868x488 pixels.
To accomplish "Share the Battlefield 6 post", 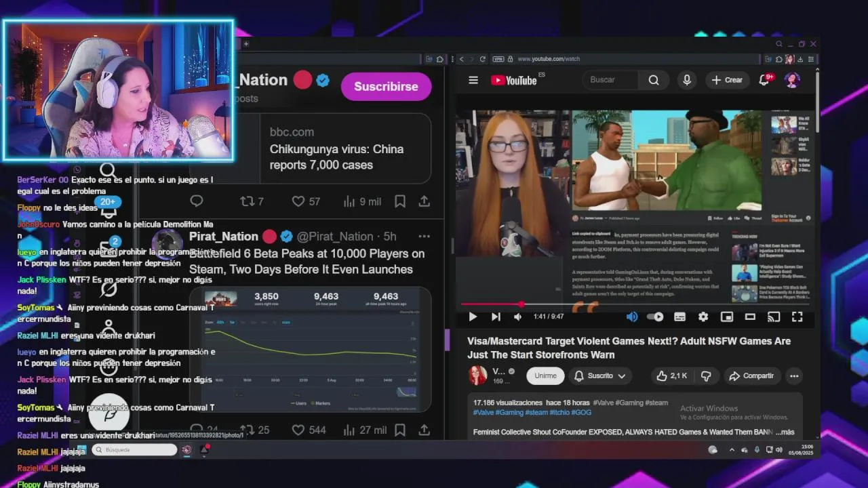I will [424, 430].
